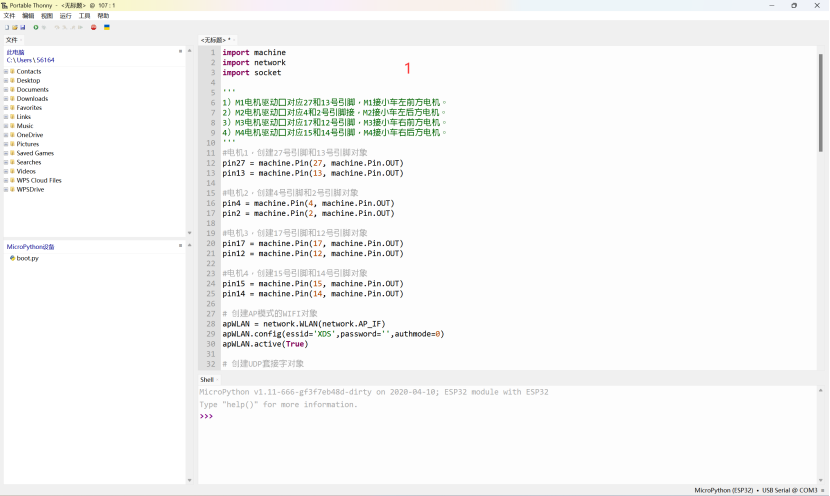The height and width of the screenshot is (496, 830).
Task: Click the comment '# 创建UDP套接字对象'
Action: click(263, 364)
